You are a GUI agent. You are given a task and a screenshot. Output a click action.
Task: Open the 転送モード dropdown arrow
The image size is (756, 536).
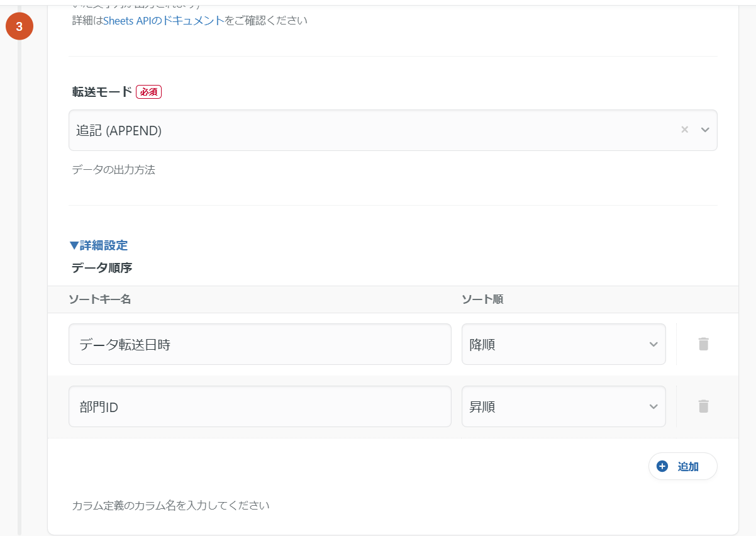pyautogui.click(x=705, y=130)
